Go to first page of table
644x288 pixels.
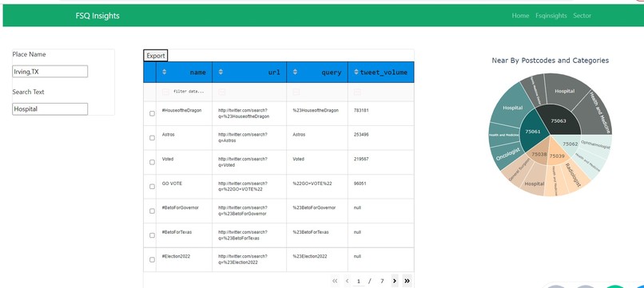[335, 281]
